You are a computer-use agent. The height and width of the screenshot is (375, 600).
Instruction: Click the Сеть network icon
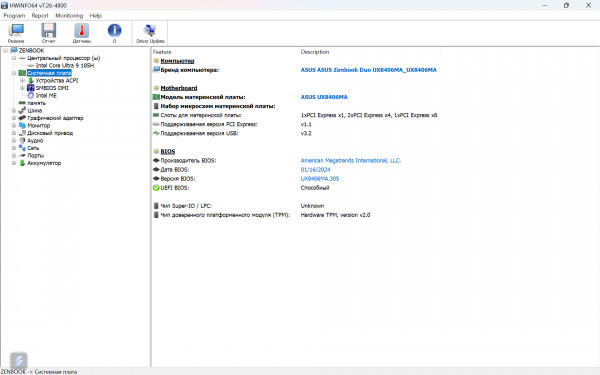click(22, 148)
